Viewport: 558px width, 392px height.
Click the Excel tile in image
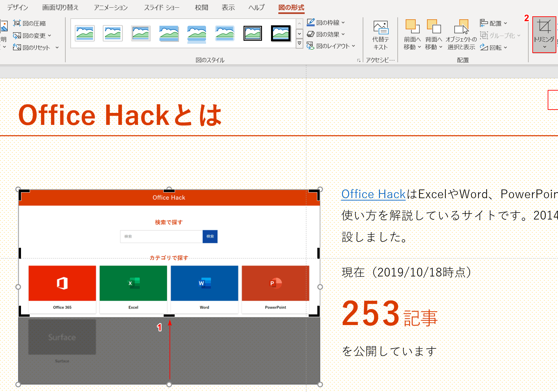(x=133, y=289)
